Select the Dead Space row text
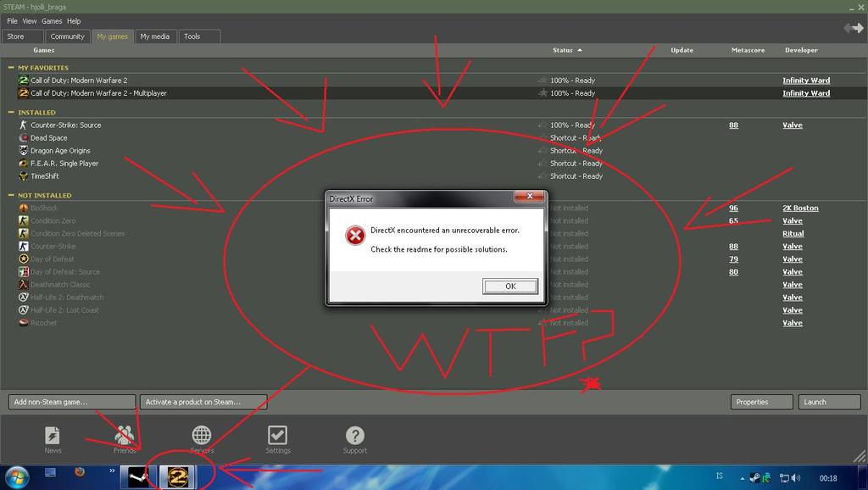The height and width of the screenshot is (490, 868). tap(48, 138)
